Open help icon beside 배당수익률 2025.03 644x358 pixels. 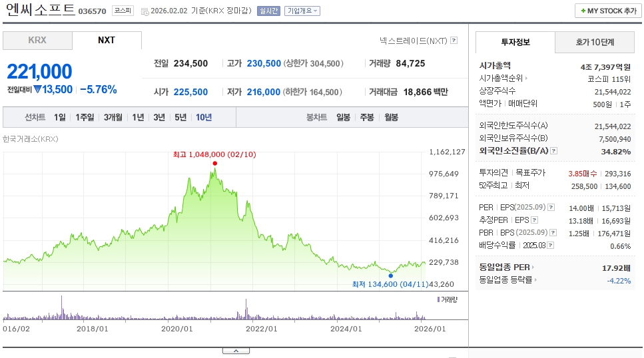click(x=550, y=246)
